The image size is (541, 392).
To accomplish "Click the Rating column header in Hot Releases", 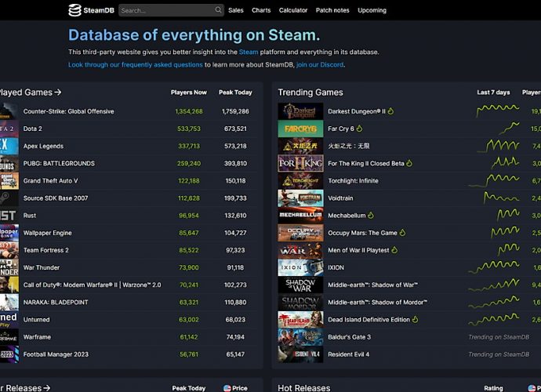I will coord(493,388).
